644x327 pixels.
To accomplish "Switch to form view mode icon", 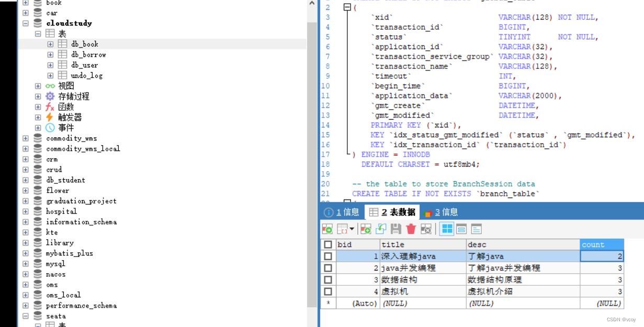I will (x=461, y=229).
